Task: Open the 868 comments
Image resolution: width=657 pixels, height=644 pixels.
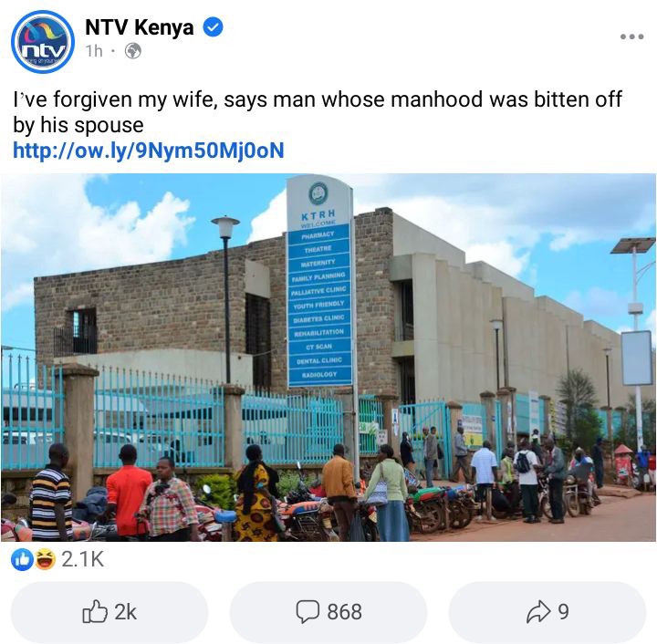Action: [x=344, y=612]
